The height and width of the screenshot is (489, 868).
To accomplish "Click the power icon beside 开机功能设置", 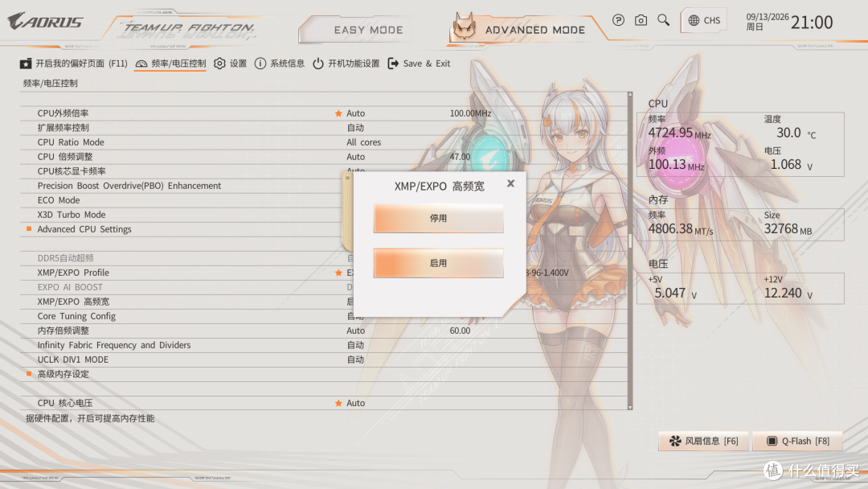I will pos(318,64).
